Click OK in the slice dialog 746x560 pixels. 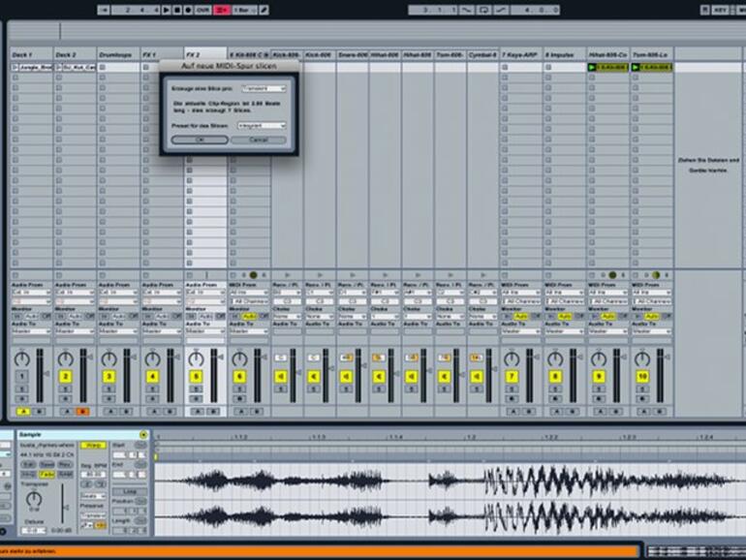(199, 140)
